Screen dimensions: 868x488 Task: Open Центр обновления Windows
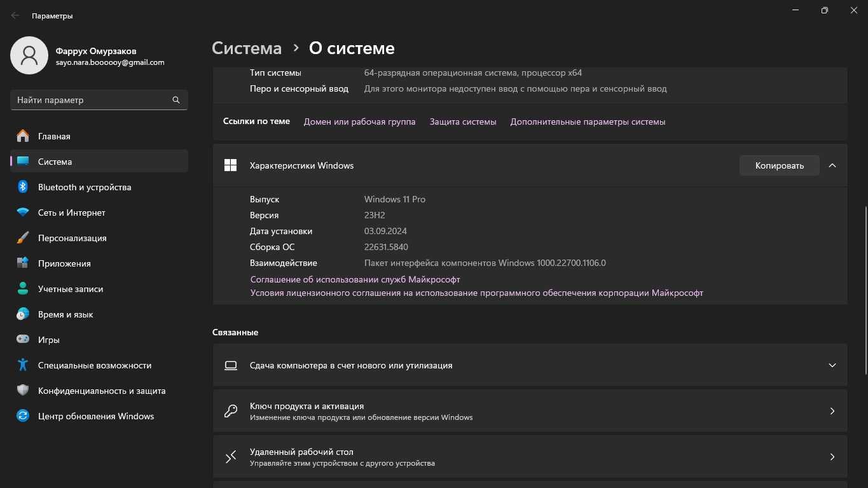[x=99, y=416]
